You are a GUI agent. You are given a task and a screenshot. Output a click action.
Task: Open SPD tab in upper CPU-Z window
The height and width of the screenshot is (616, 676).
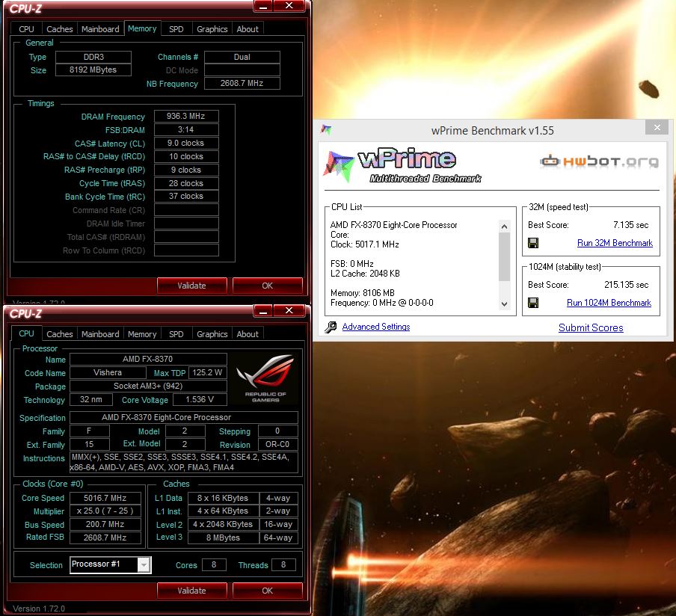coord(176,29)
